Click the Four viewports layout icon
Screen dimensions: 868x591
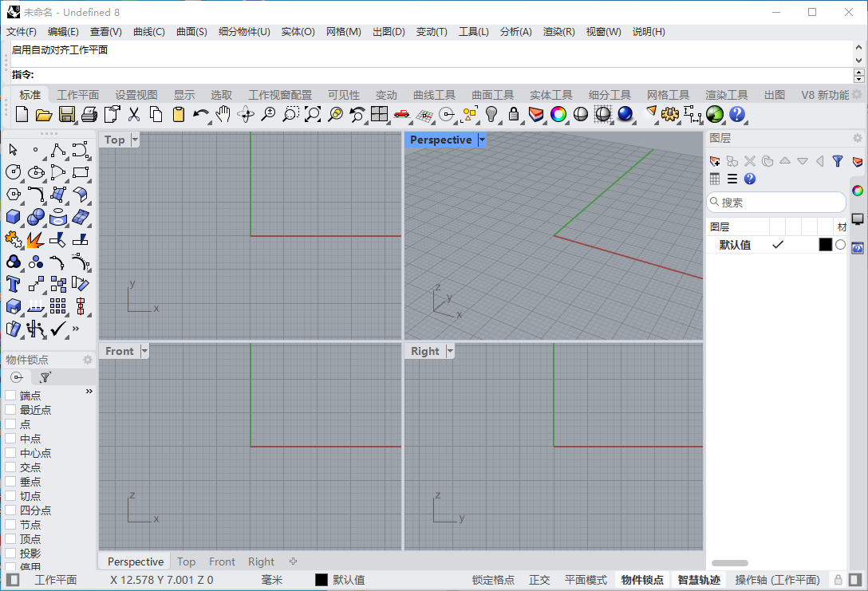coord(379,114)
